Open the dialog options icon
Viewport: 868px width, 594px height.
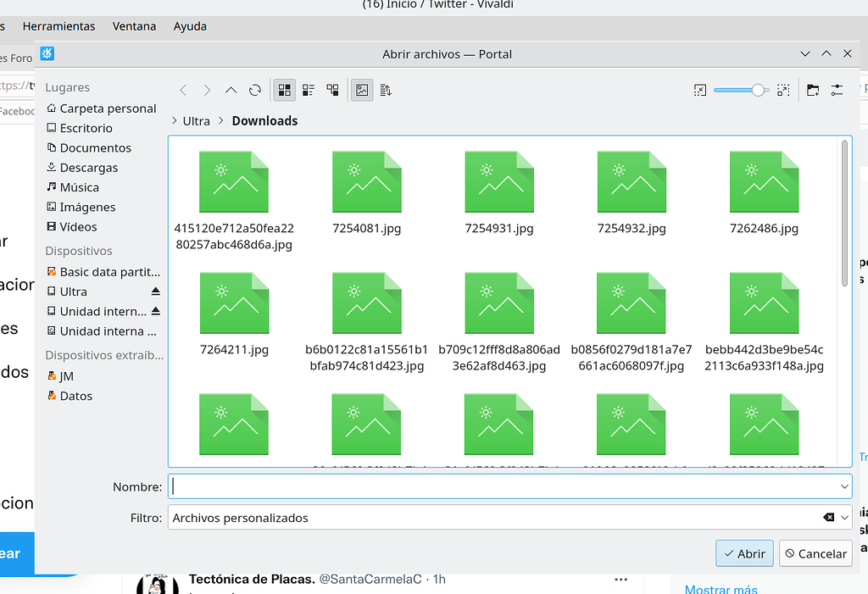coord(838,89)
